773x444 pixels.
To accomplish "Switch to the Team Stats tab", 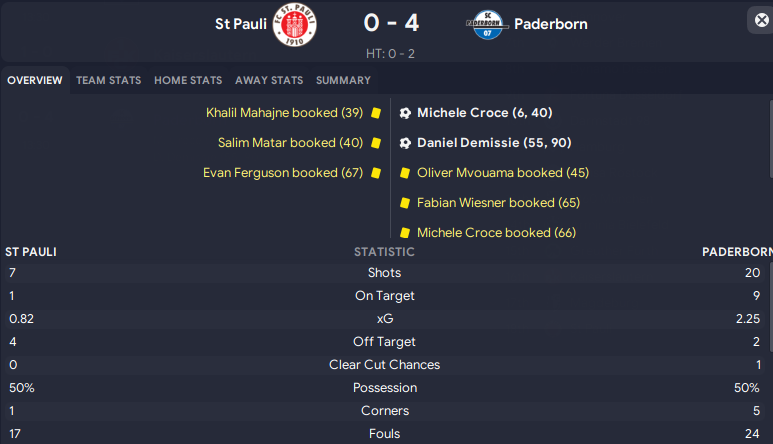I will [x=108, y=80].
